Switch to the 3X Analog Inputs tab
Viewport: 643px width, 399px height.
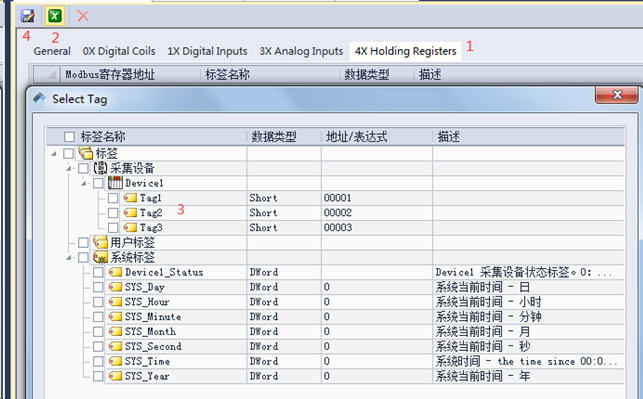[x=301, y=51]
